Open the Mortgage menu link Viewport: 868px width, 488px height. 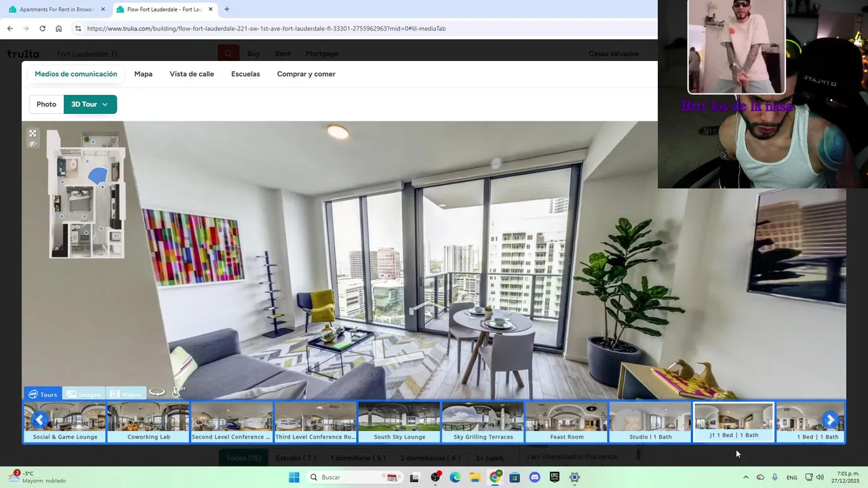[x=322, y=54]
